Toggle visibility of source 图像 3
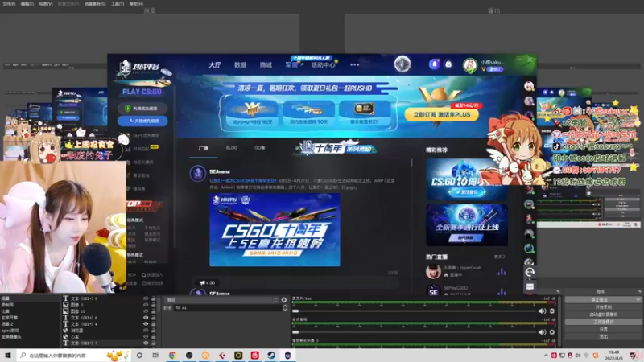This screenshot has width=644, height=362. (x=146, y=305)
